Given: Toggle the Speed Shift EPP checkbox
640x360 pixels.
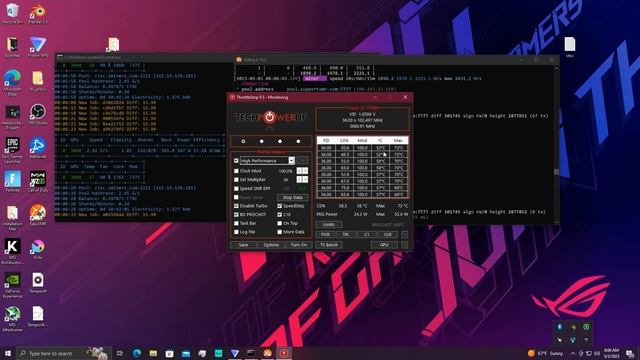Looking at the screenshot, I should tap(236, 189).
